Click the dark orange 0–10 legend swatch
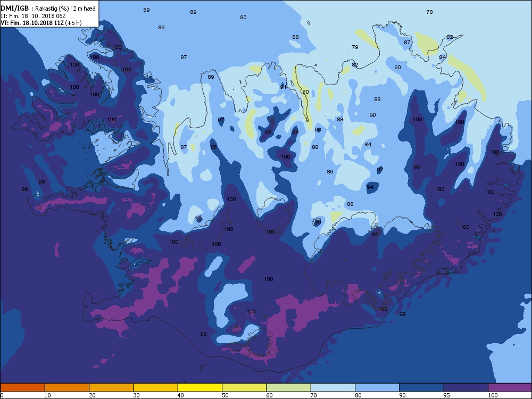The height and width of the screenshot is (399, 532). 22,387
